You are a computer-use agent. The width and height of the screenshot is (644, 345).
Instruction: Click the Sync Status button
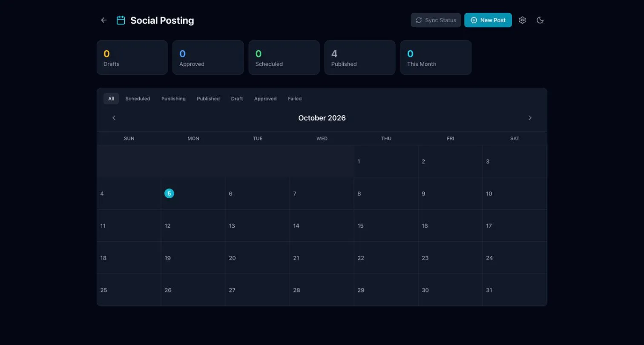tap(436, 20)
